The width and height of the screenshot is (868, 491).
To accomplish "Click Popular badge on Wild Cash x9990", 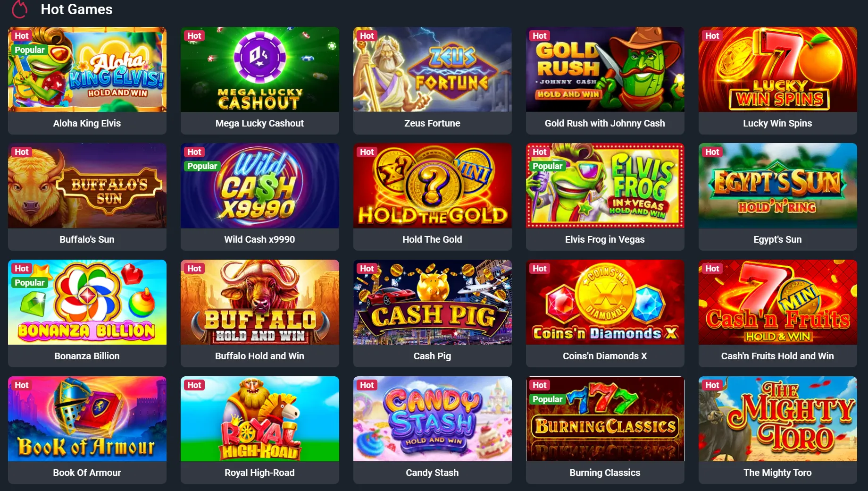I will tap(202, 166).
